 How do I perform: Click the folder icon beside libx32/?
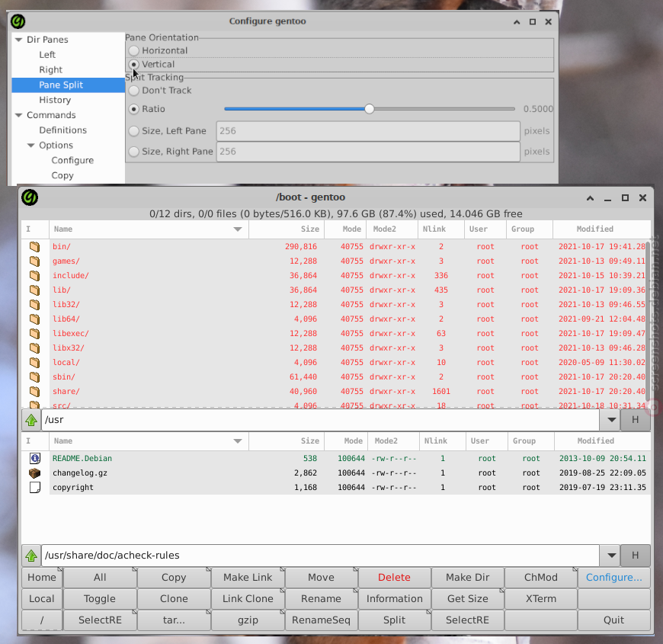34,348
